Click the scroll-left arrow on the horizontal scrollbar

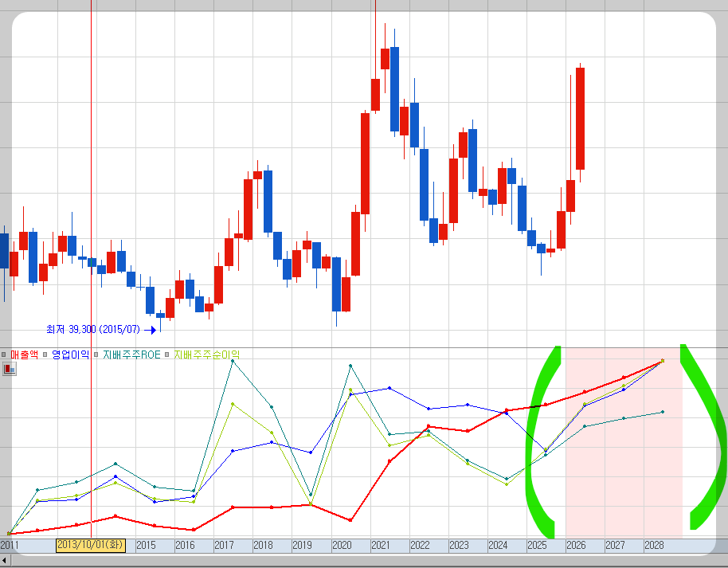pos(4,562)
